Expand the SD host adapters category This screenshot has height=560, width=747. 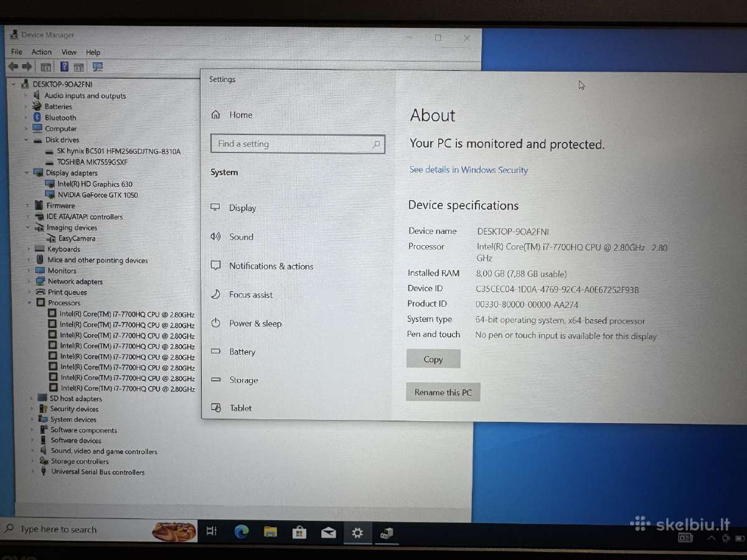pos(32,399)
